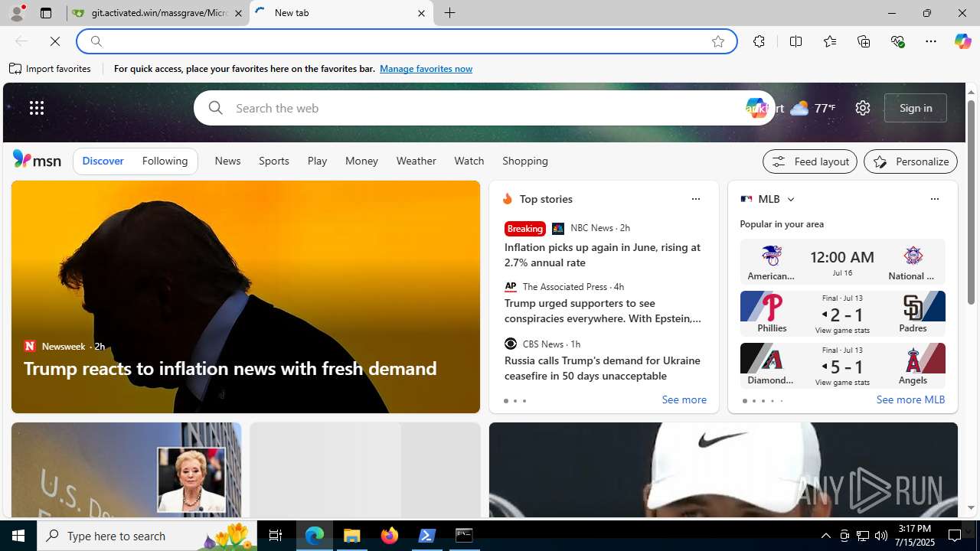
Task: Click the msn logo
Action: pyautogui.click(x=37, y=159)
